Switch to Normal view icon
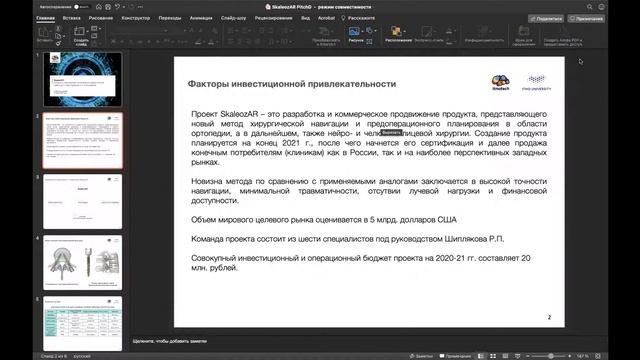The width and height of the screenshot is (640, 360). point(481,356)
